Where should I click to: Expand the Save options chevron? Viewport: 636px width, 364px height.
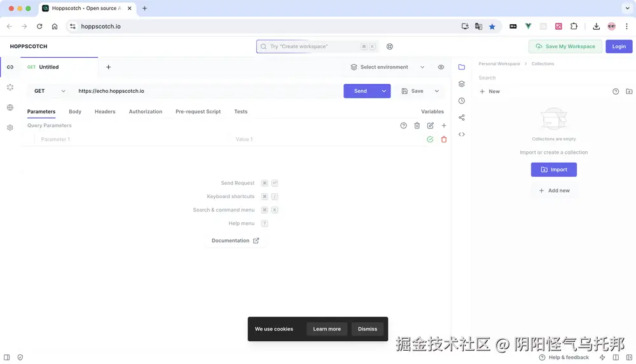(x=437, y=91)
